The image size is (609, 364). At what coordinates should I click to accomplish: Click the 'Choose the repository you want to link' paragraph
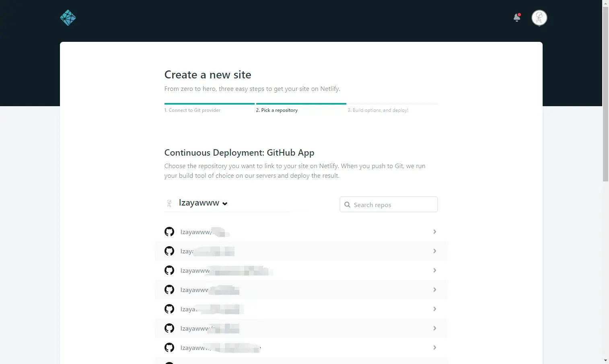coord(295,171)
